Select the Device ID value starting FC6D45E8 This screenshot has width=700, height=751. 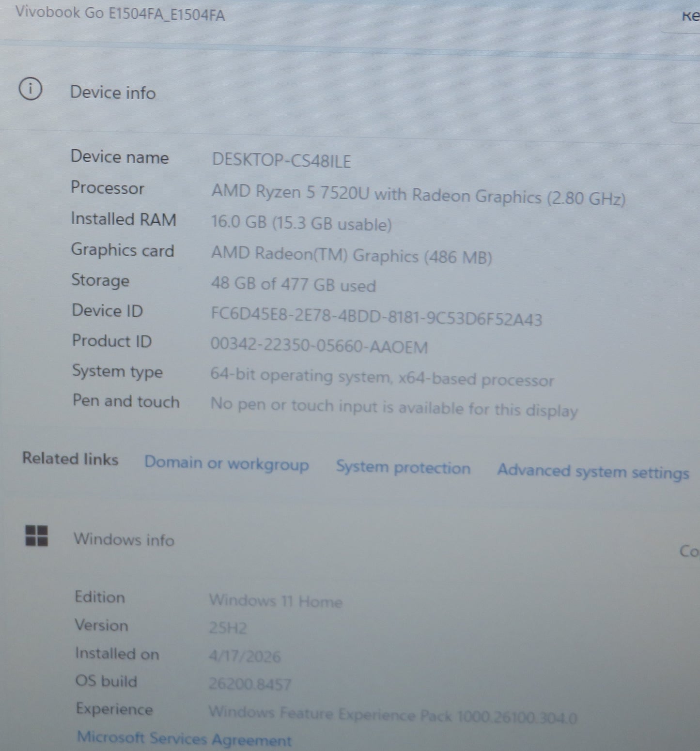tap(376, 316)
